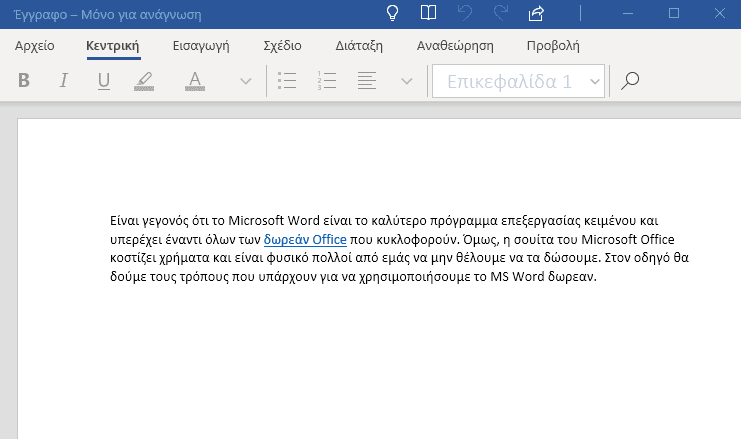Click the Tell Me lightbulb icon
Viewport: 741px width, 439px height.
pyautogui.click(x=392, y=13)
